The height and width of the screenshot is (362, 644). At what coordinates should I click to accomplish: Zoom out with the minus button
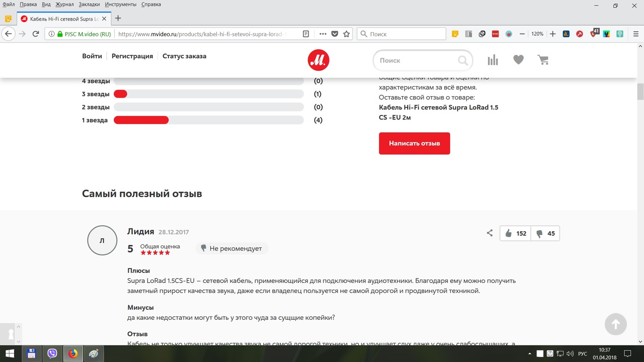[x=522, y=34]
